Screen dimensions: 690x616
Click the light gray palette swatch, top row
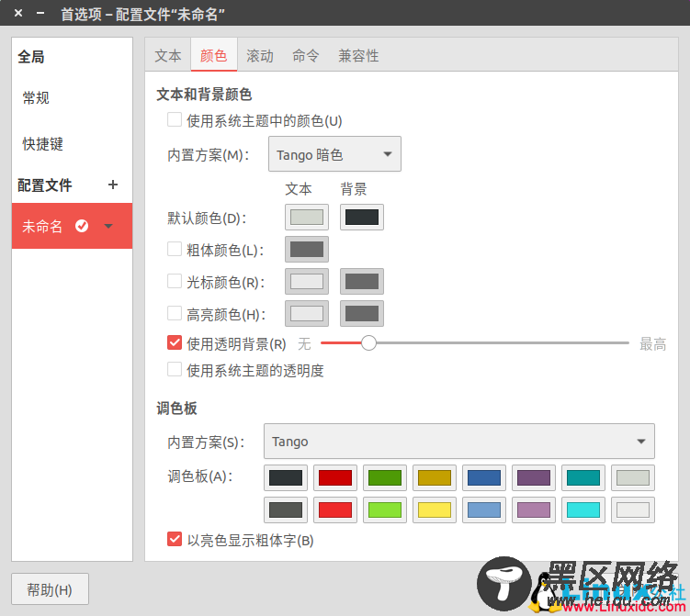point(633,477)
